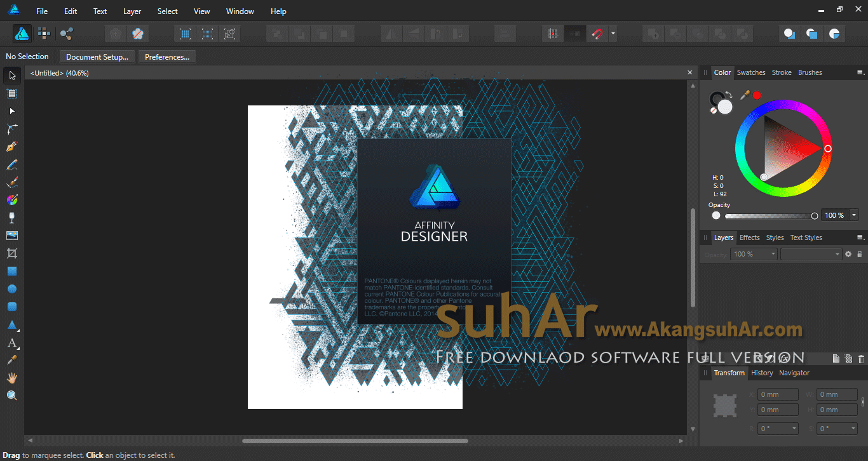Toggle Move By Whole Pixels
This screenshot has width=868, height=461.
[x=575, y=34]
